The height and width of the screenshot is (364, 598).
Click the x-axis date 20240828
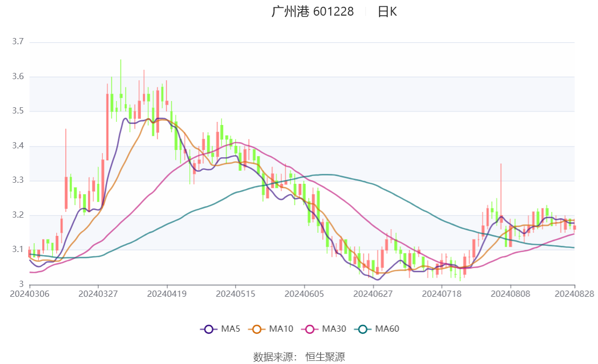tap(575, 294)
